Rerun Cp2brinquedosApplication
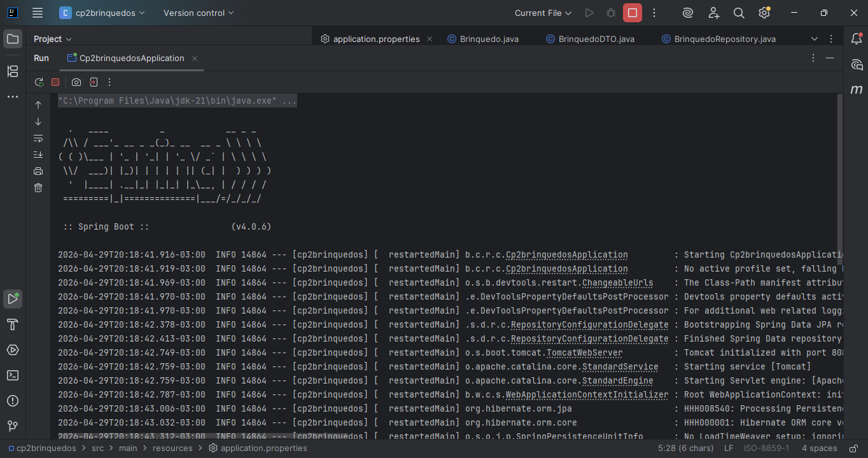868x458 pixels. click(39, 82)
